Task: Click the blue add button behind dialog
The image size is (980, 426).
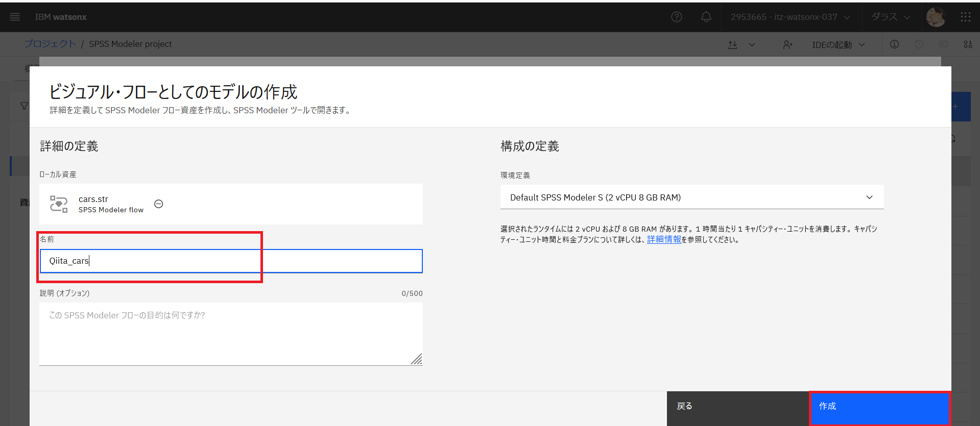Action: [x=961, y=107]
